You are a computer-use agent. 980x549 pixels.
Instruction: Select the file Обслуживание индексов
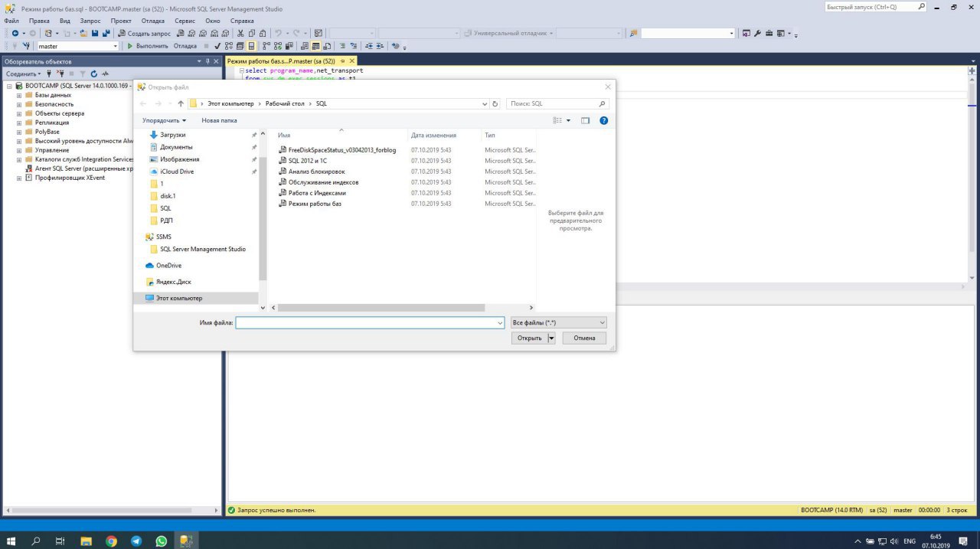[323, 182]
